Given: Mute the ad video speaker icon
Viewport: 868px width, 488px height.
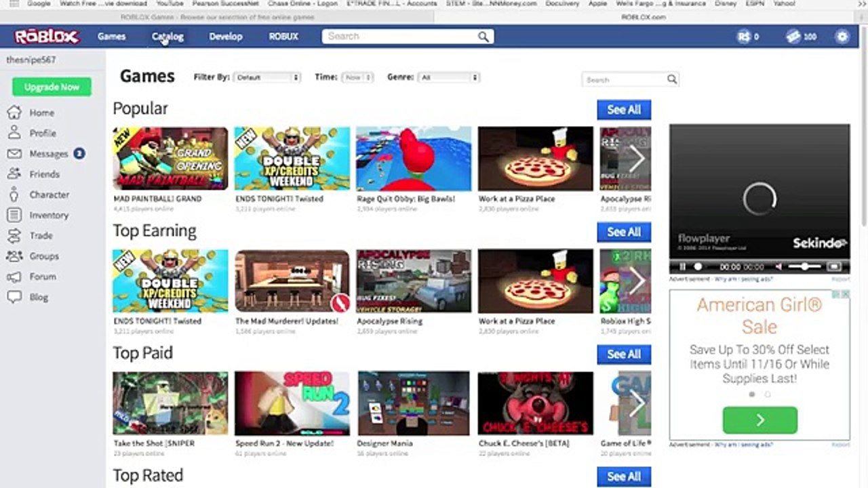Looking at the screenshot, I should click(779, 267).
